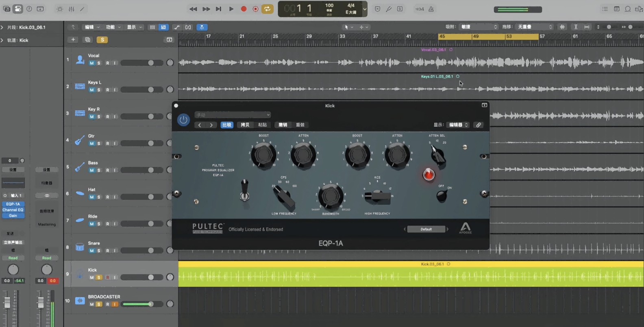Image resolution: width=644 pixels, height=327 pixels.
Task: Jump to the beginning of project
Action: 218,9
